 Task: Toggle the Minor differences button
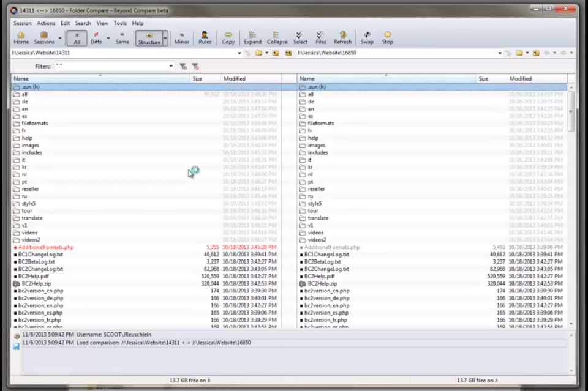(182, 37)
